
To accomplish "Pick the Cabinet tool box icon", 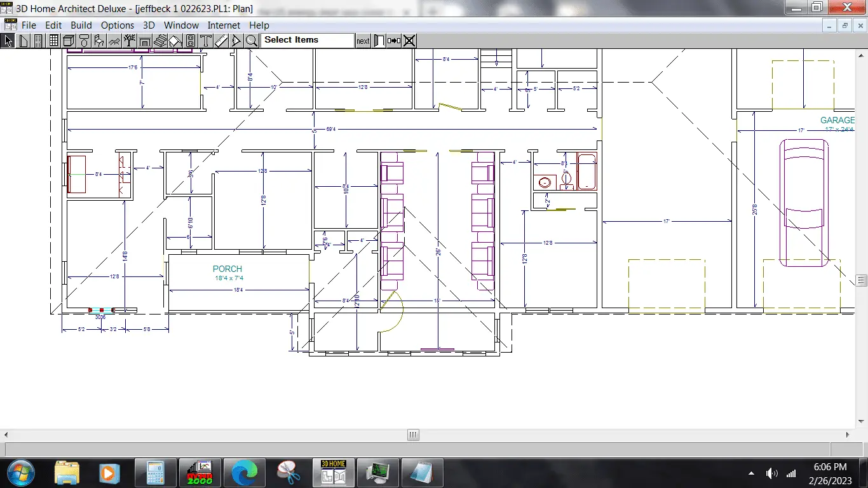I will pos(69,41).
